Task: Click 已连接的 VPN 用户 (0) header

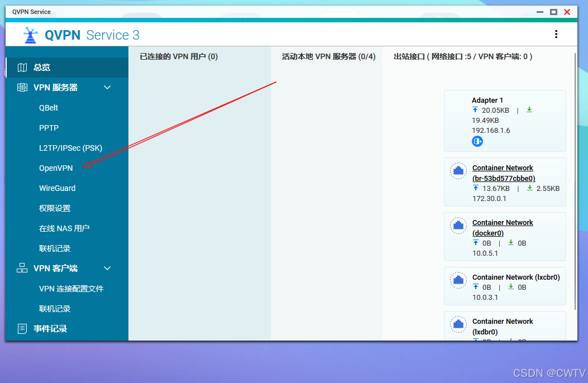Action: [179, 56]
